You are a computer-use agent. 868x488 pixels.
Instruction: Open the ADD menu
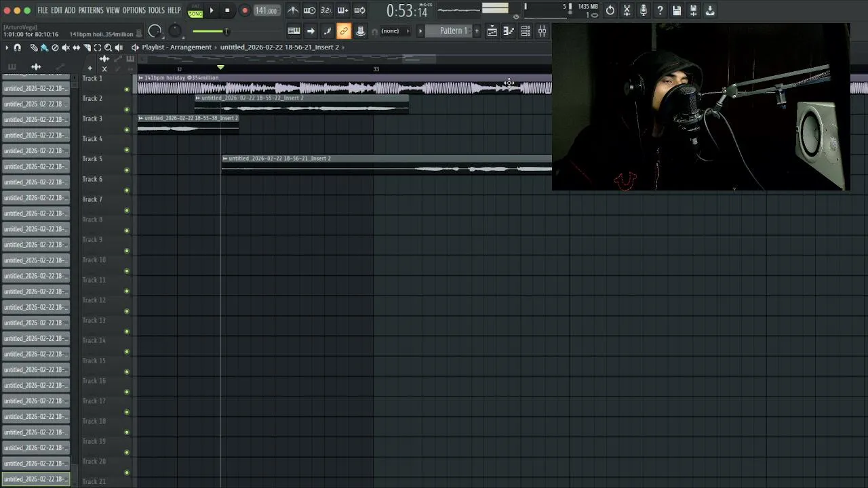click(70, 10)
